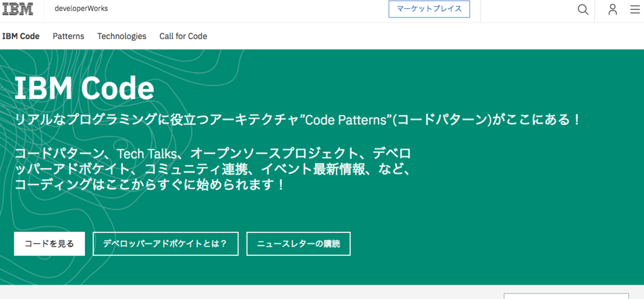Image resolution: width=644 pixels, height=299 pixels.
Task: Click デベロッパーアドボケイトとは？ button
Action: tap(165, 244)
